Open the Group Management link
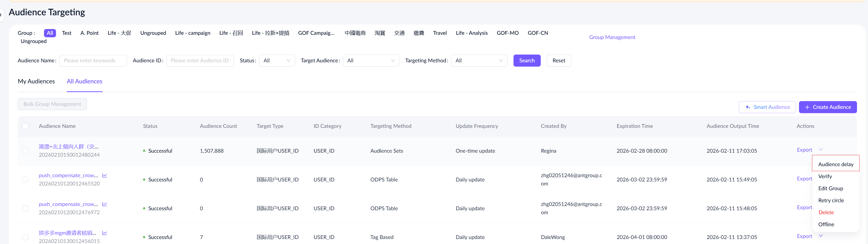Viewport: 868px width, 244px height. (x=612, y=37)
